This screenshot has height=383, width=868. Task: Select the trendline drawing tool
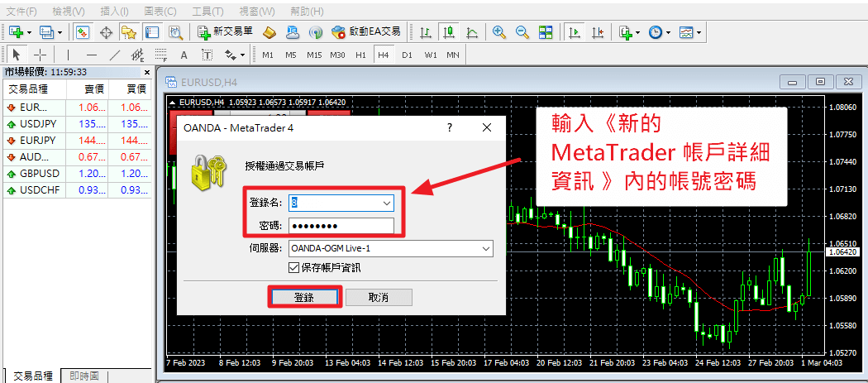click(115, 55)
